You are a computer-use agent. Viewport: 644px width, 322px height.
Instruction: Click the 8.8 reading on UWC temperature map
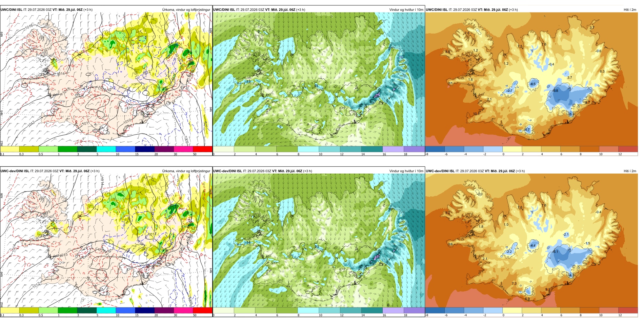(x=447, y=52)
